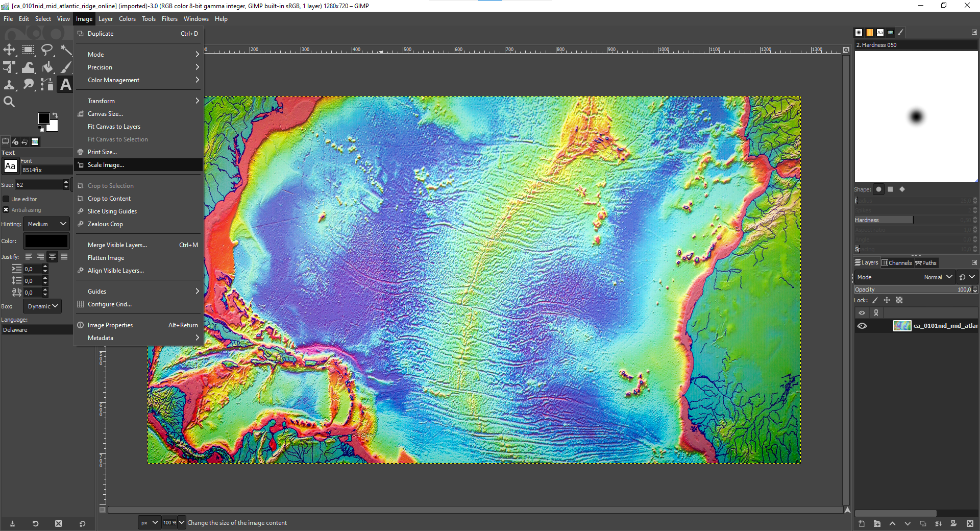Viewport: 980px width, 531px height.
Task: Select the Fuzzy Select wand tool
Action: pyautogui.click(x=66, y=50)
